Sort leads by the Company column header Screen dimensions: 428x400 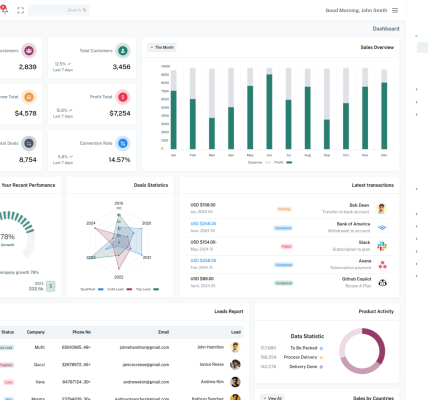pos(36,332)
